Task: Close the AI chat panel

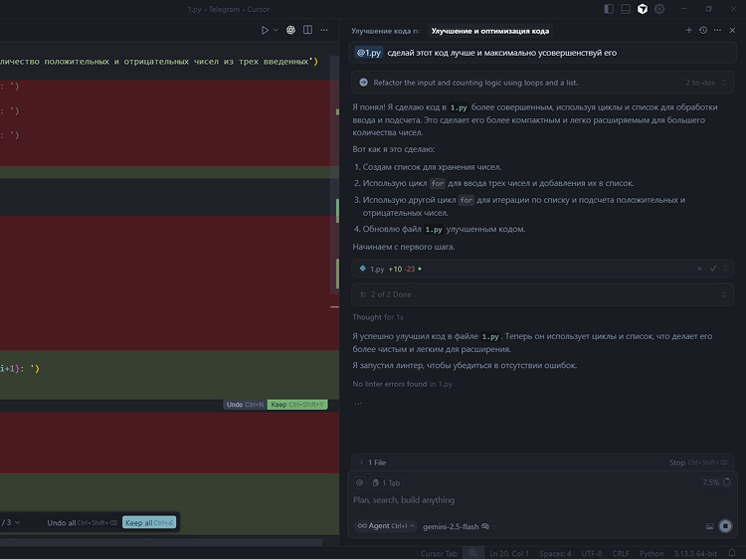Action: [733, 30]
